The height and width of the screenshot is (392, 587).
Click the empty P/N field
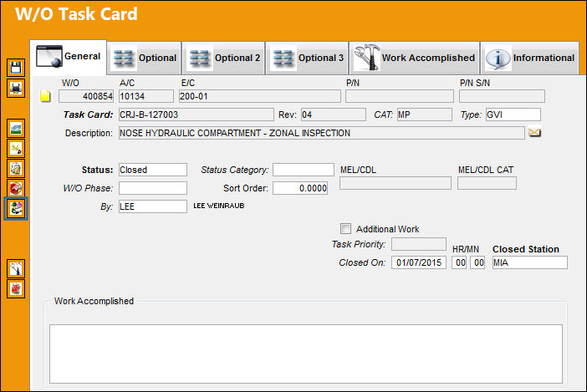coord(400,96)
